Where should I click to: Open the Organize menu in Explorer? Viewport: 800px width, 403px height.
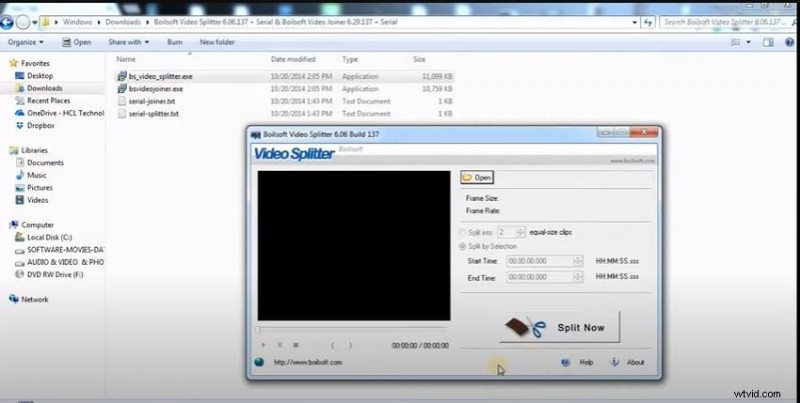click(26, 42)
